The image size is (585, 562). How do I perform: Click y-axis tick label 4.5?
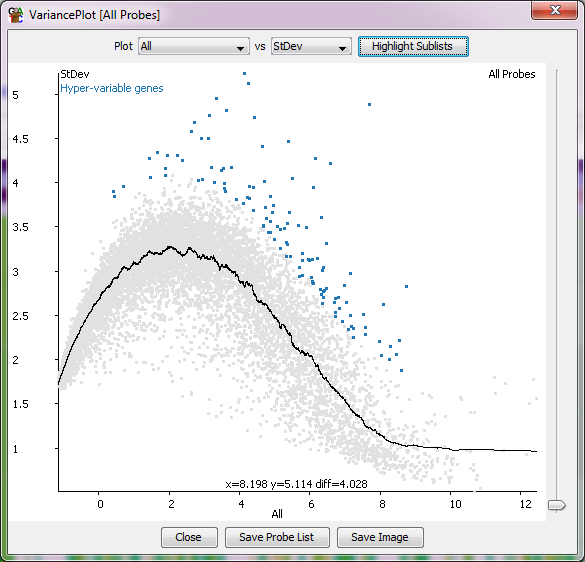point(20,139)
